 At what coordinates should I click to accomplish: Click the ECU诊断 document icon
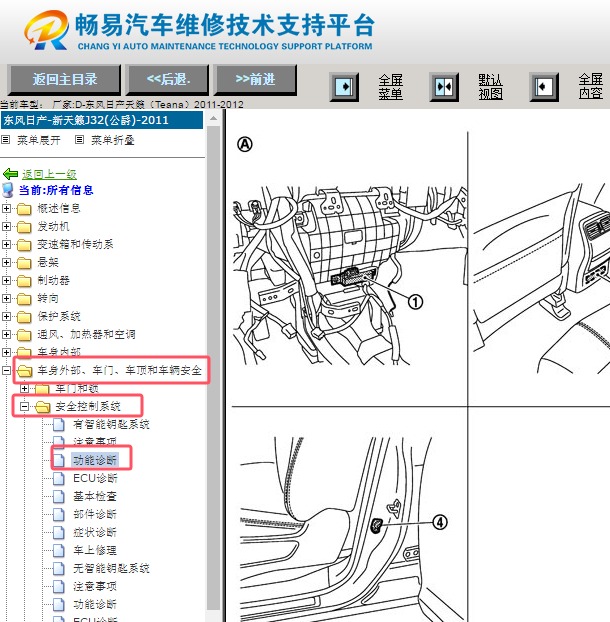pyautogui.click(x=59, y=479)
